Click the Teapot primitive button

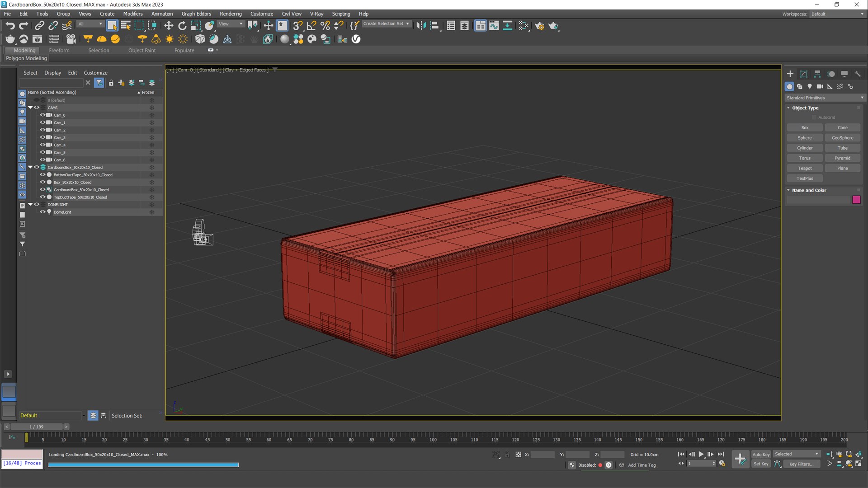pos(805,168)
